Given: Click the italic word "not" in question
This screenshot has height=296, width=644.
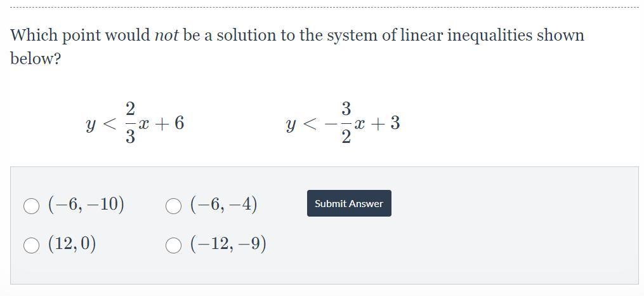Looking at the screenshot, I should point(166,36).
